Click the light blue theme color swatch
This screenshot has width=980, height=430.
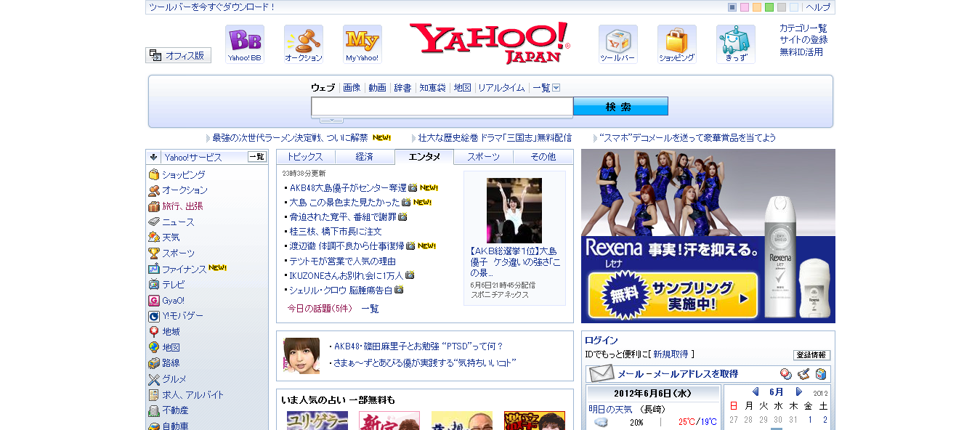(x=794, y=7)
